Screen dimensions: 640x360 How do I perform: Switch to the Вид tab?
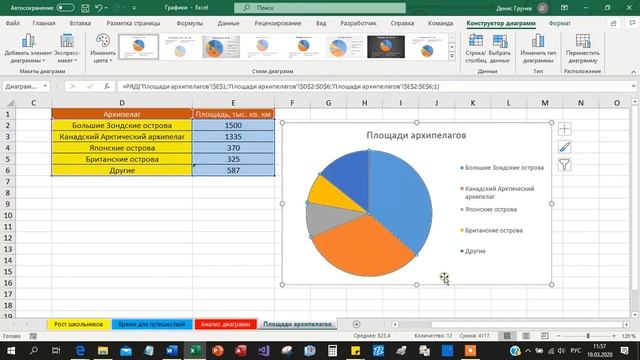[321, 23]
